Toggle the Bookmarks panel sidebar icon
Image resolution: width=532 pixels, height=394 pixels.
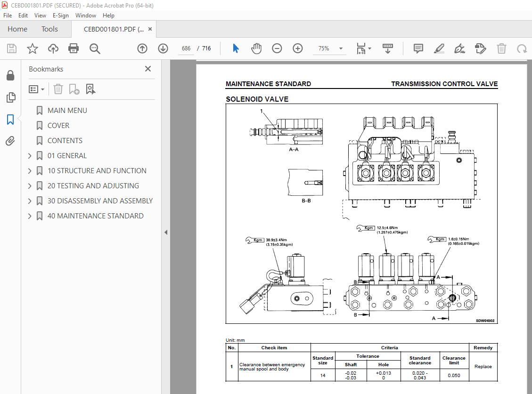(10, 120)
